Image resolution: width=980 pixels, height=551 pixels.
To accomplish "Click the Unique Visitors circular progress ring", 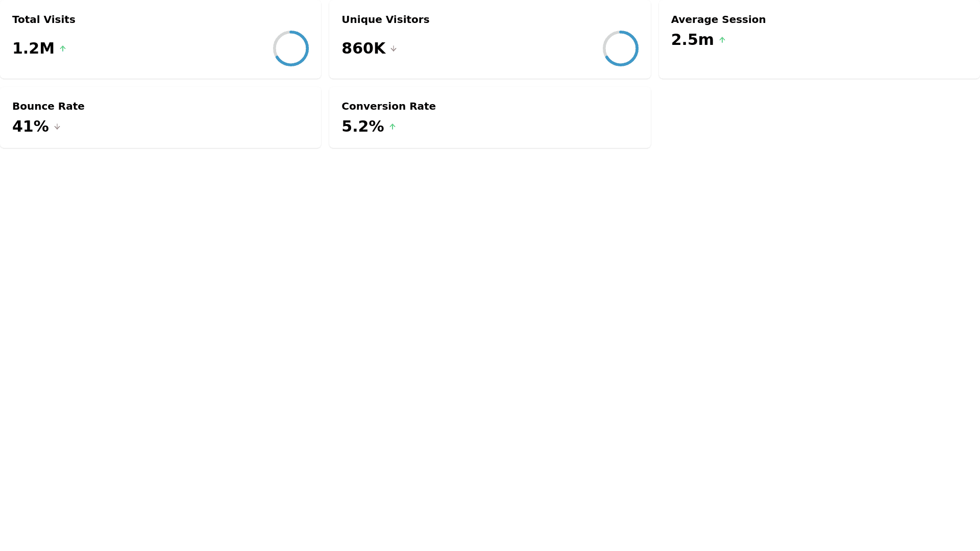I will (621, 48).
